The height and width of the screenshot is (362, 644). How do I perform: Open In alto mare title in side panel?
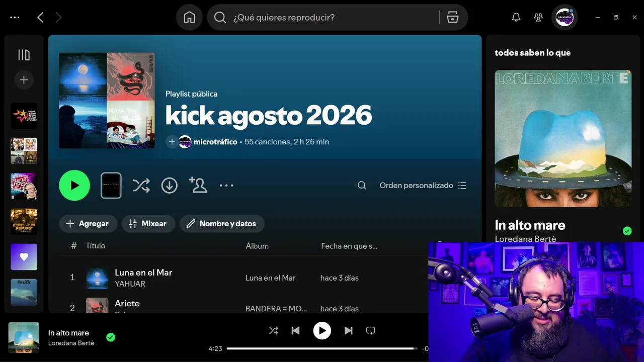pyautogui.click(x=530, y=225)
